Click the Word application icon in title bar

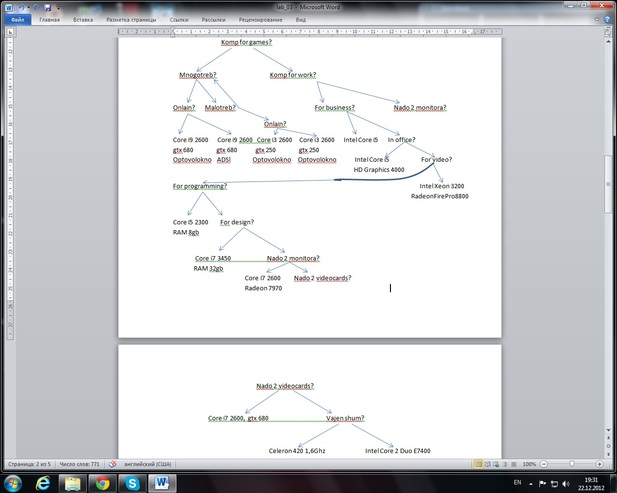click(9, 7)
